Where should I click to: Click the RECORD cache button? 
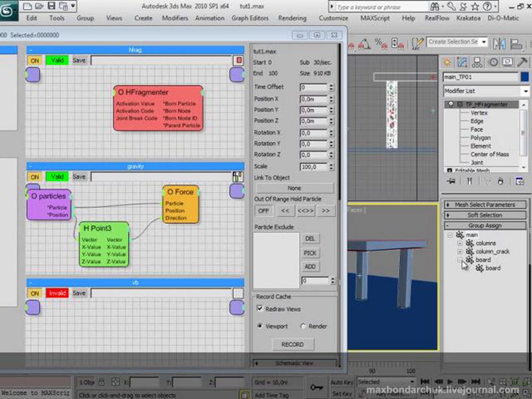pyautogui.click(x=293, y=344)
